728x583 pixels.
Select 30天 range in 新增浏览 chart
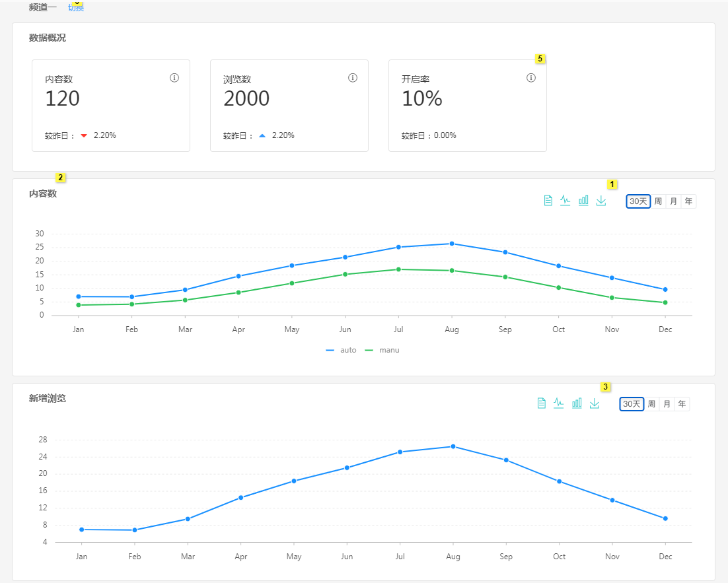[632, 404]
